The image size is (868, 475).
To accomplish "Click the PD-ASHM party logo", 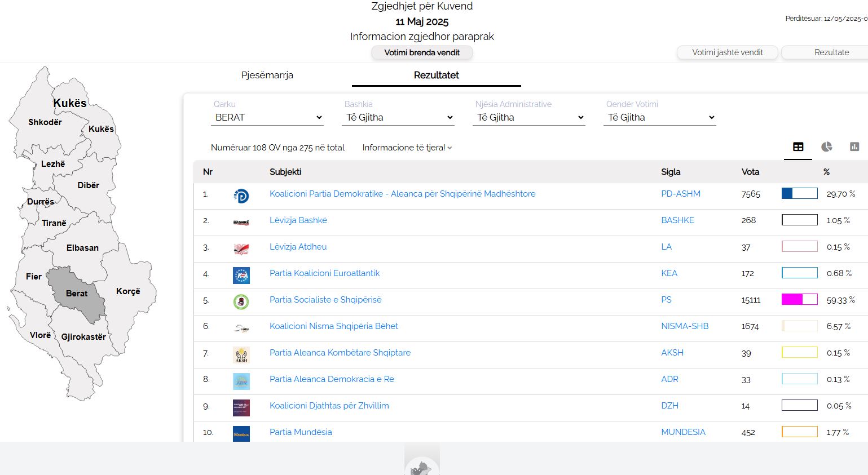I will pos(241,196).
